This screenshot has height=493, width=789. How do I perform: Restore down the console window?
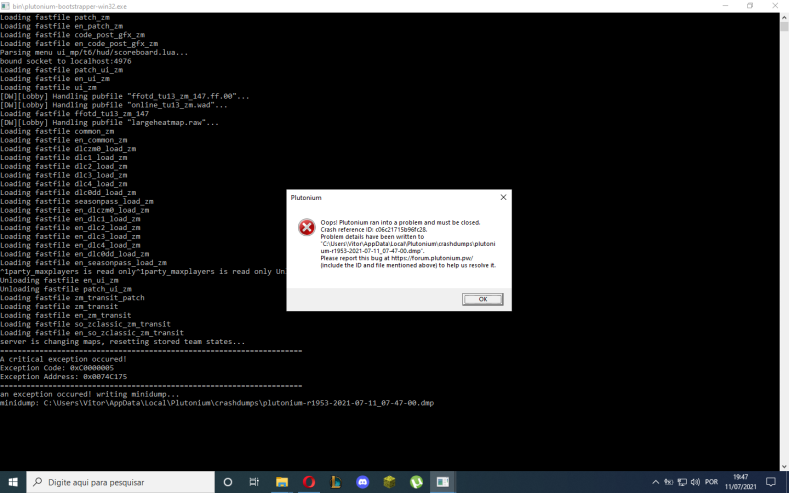point(750,6)
